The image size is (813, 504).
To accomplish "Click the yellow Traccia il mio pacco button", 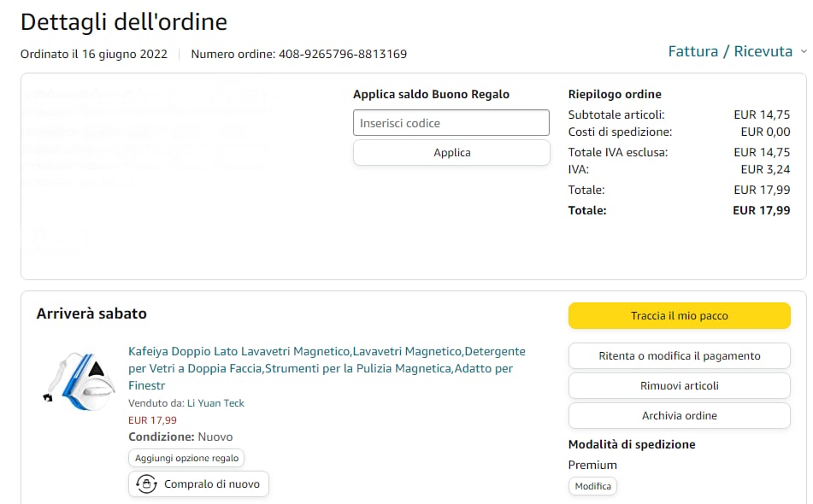I will 679,316.
